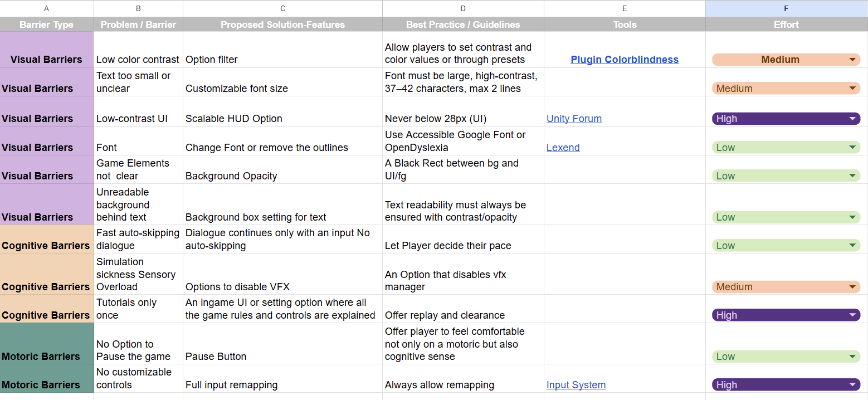Expand Effort dropdown for Options to disable VFX
Viewport: 868px width, 400px height.
pos(852,287)
